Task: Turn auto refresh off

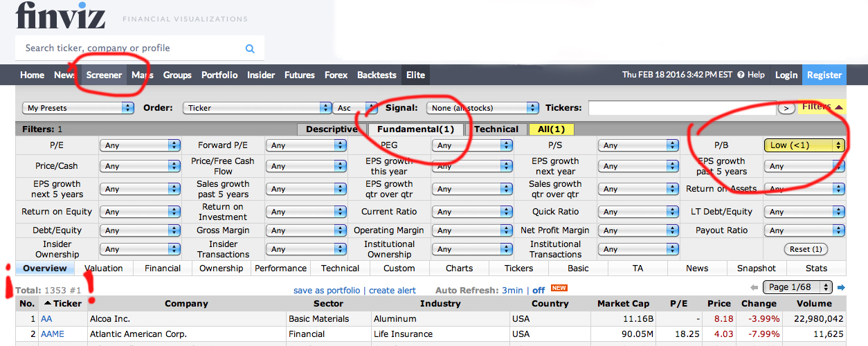Action: click(539, 290)
